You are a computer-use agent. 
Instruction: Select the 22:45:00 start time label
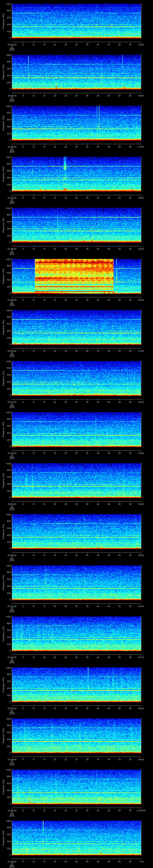point(12,96)
